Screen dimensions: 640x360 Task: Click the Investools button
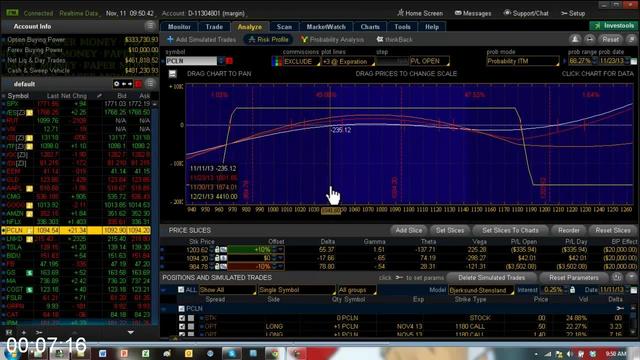(x=614, y=26)
